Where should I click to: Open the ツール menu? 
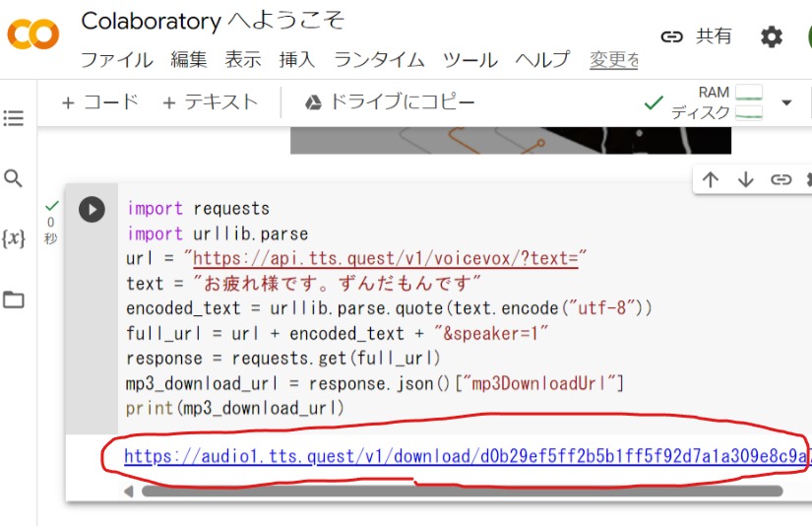[469, 59]
